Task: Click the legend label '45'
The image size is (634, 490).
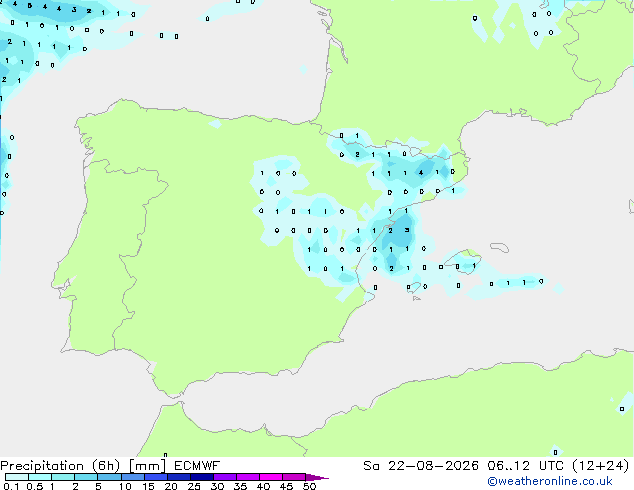Action: click(x=286, y=486)
